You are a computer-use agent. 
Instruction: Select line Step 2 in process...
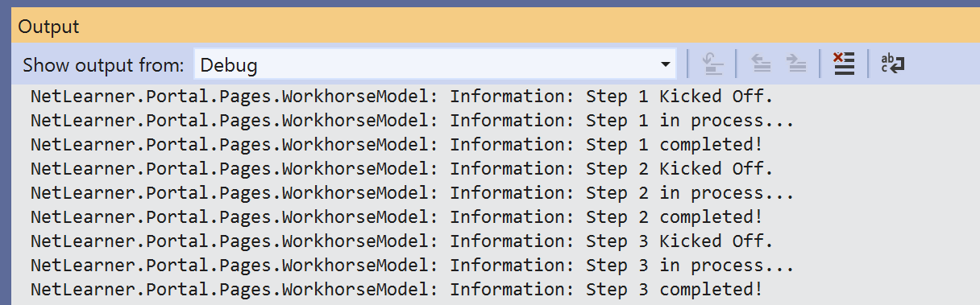click(x=413, y=193)
